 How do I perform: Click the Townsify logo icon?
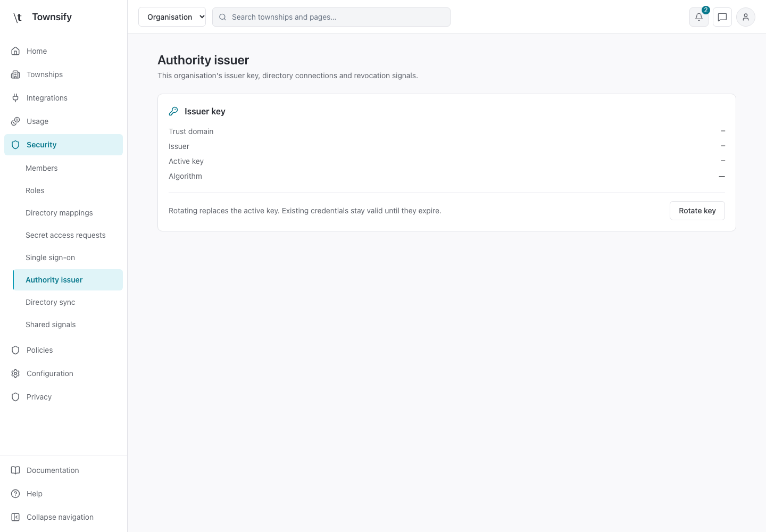tap(18, 18)
